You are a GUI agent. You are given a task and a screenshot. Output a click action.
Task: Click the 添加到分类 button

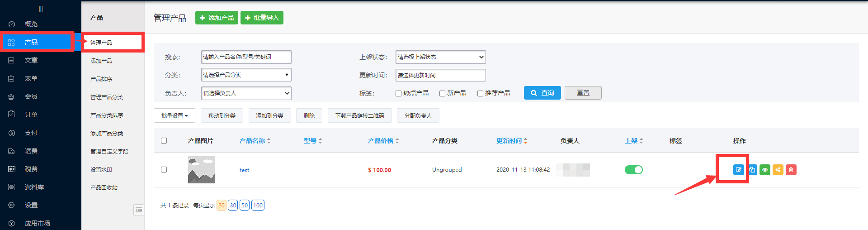[x=270, y=115]
